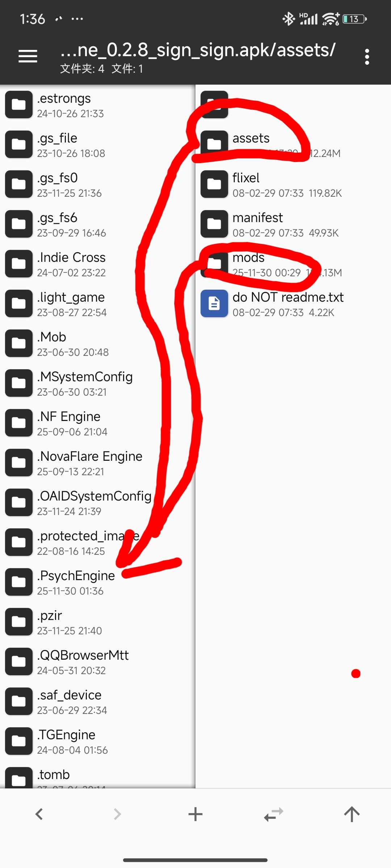The width and height of the screenshot is (391, 868).
Task: Tap the apk assets path title
Action: point(198,50)
